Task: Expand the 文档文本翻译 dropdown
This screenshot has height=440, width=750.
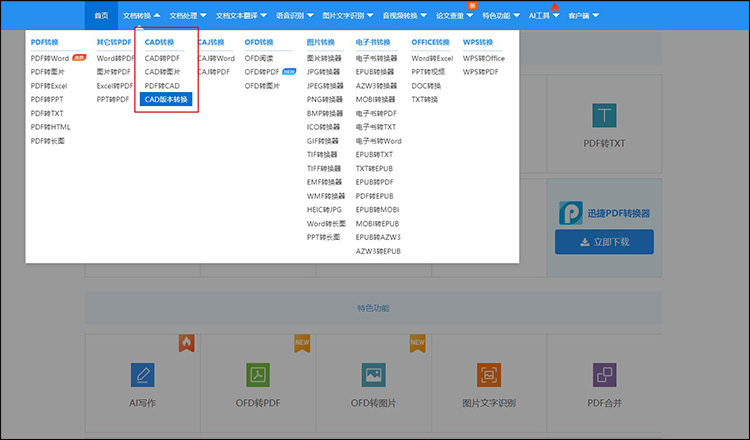Action: pyautogui.click(x=241, y=15)
